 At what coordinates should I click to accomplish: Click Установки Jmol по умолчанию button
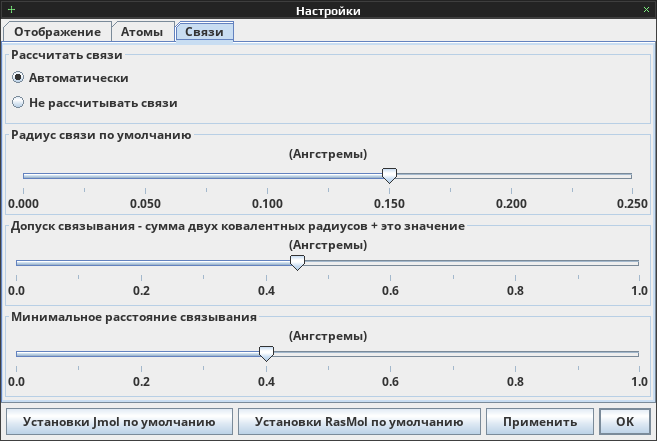(x=119, y=421)
